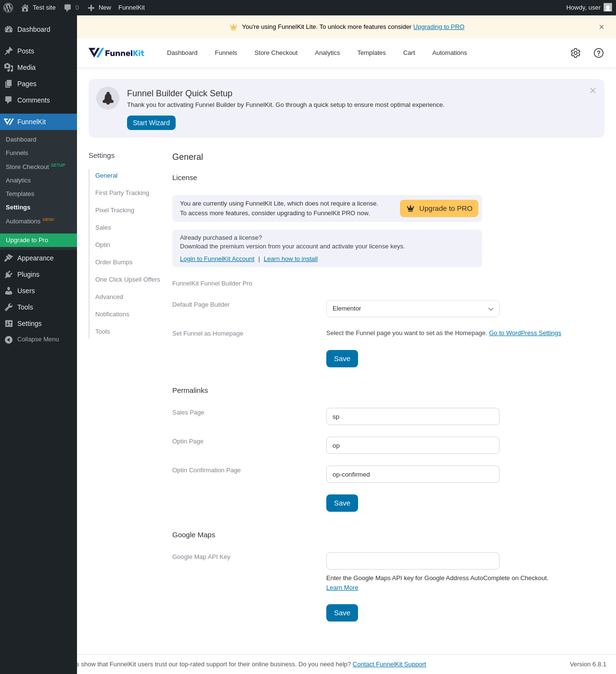
Task: Click the yellow Upgrade to PRO button
Action: tap(439, 208)
